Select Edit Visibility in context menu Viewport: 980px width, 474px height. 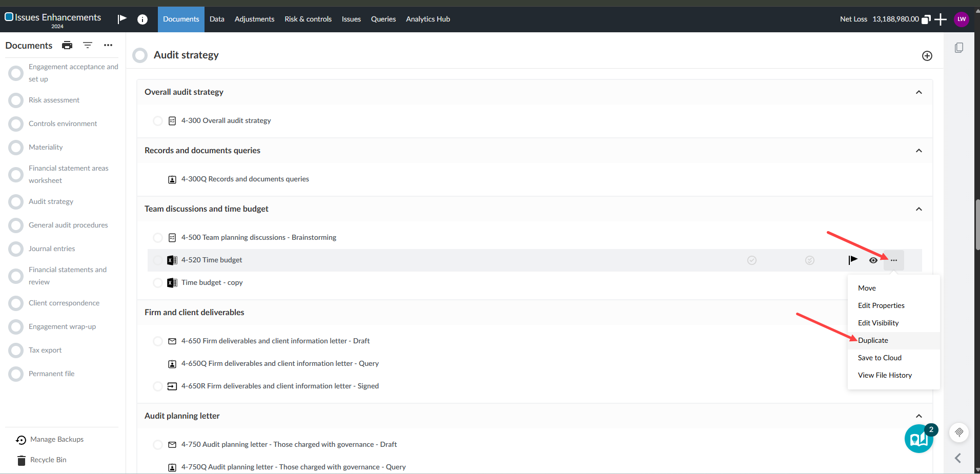pos(894,323)
